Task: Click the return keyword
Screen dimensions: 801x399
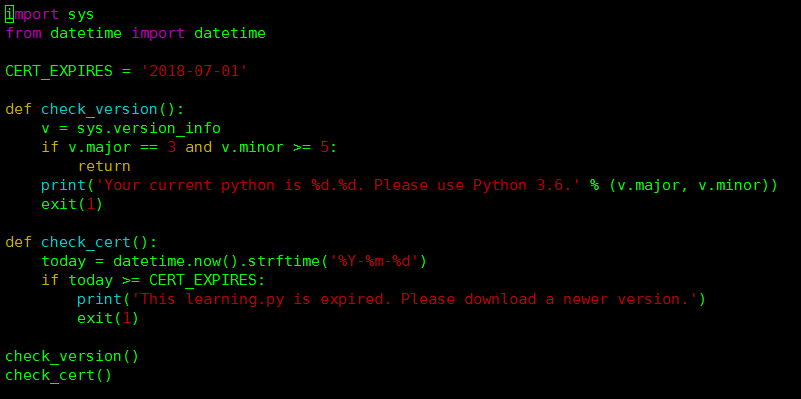Action: pyautogui.click(x=104, y=166)
